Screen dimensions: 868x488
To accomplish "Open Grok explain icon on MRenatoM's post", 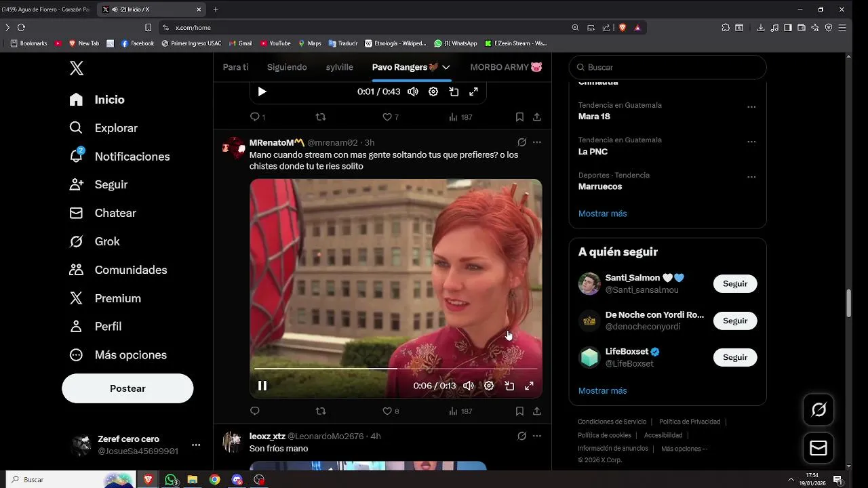I will [521, 142].
